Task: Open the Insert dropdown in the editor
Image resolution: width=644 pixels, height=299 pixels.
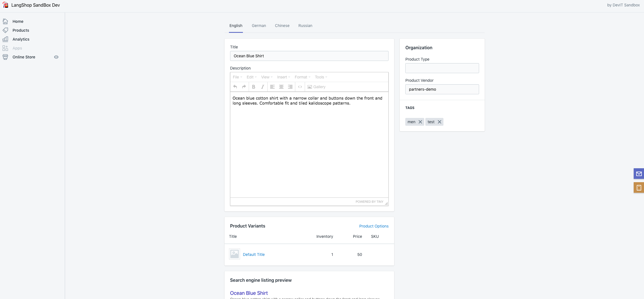Action: 283,77
